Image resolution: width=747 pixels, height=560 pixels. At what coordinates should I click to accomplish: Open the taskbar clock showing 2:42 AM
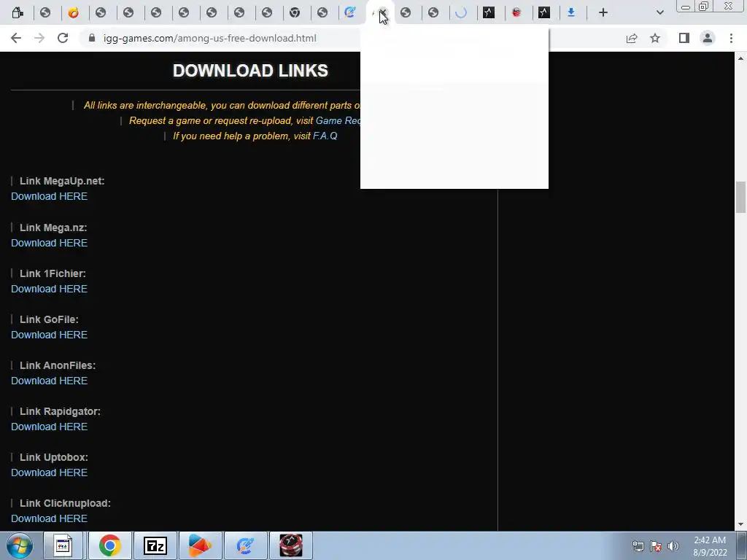click(710, 546)
